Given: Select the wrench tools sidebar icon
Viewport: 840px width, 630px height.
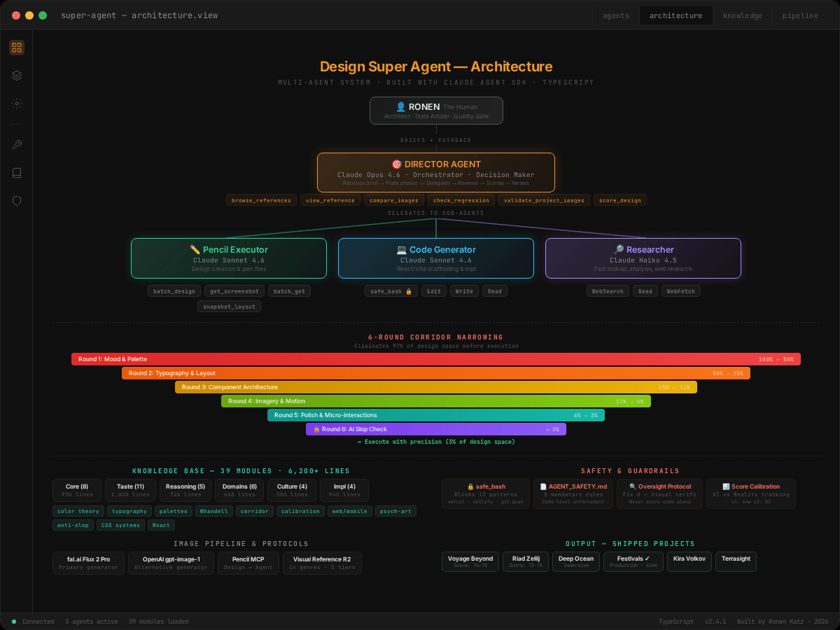Looking at the screenshot, I should [17, 145].
